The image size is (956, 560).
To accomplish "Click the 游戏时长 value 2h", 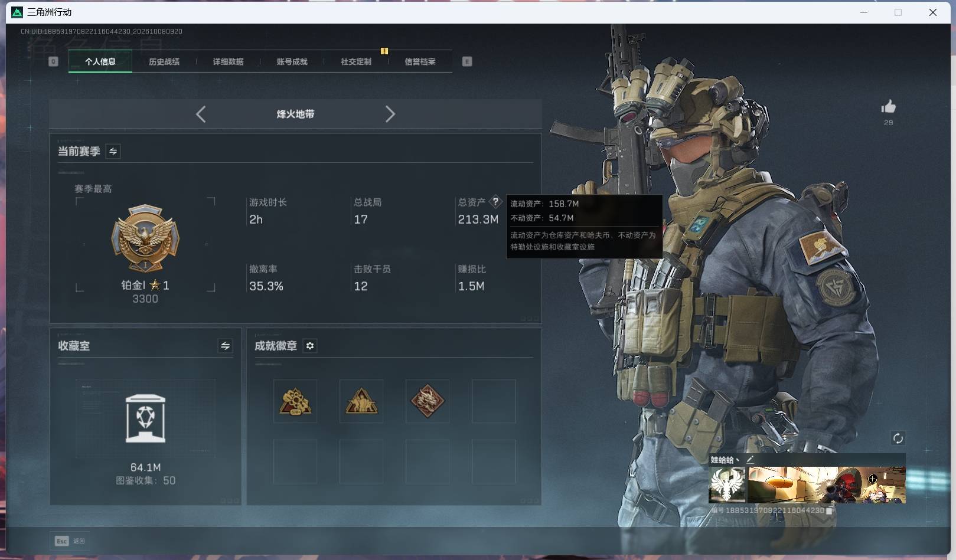I will coord(256,220).
